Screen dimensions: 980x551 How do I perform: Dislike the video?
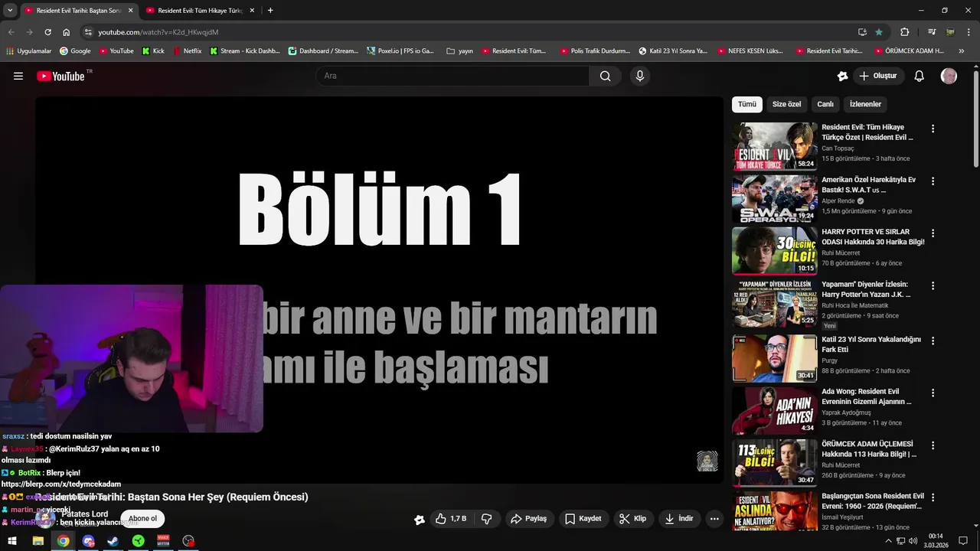(486, 519)
